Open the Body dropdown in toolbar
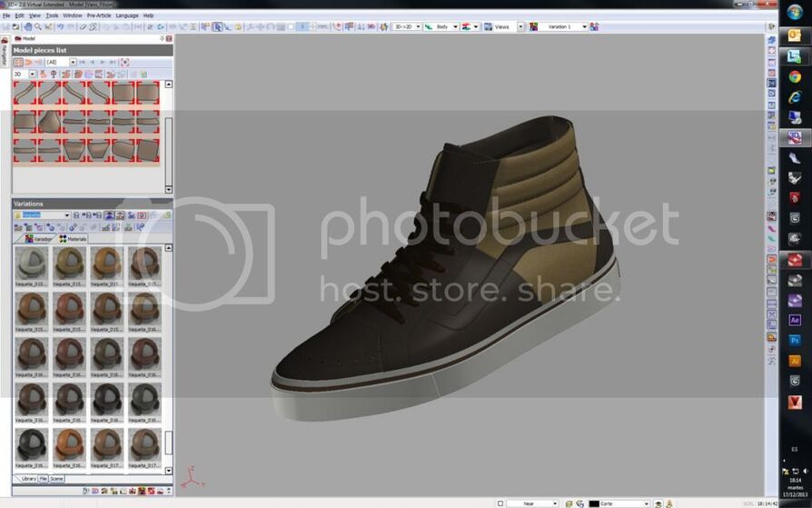 point(453,26)
